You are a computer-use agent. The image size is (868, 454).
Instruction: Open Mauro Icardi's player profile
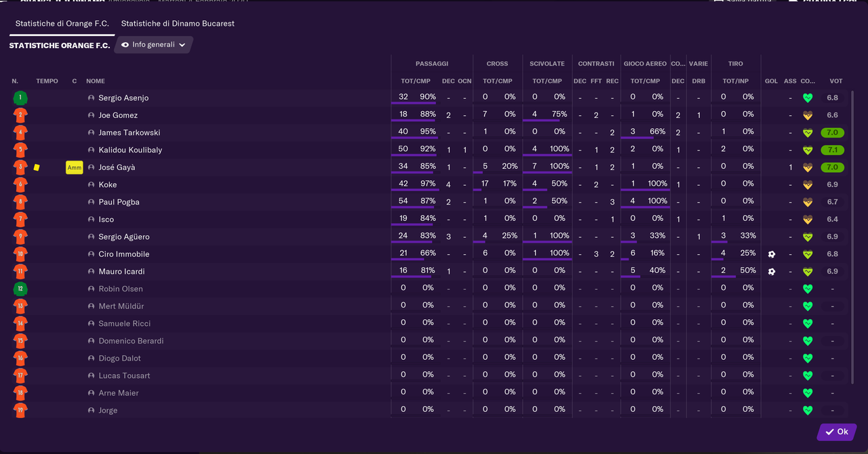122,272
